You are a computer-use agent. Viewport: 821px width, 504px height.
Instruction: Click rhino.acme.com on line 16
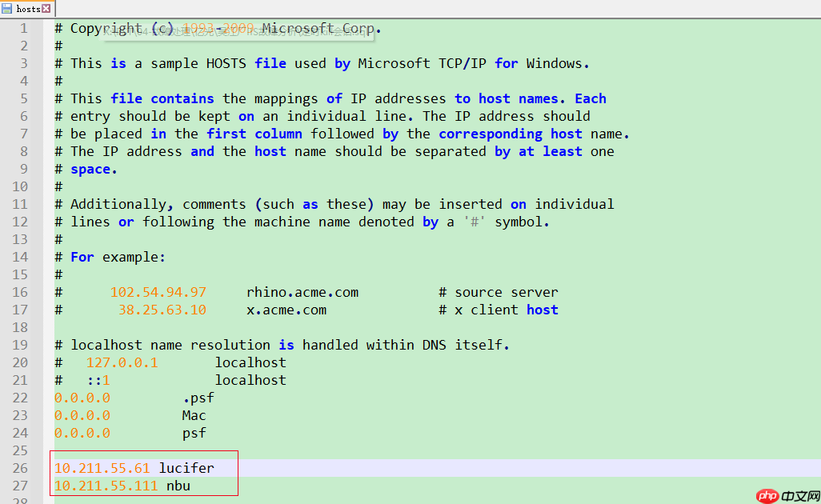point(302,292)
